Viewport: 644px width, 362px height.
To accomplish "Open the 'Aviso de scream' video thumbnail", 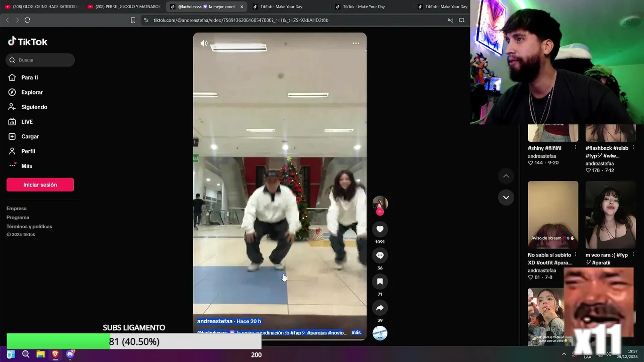I will pos(553,215).
